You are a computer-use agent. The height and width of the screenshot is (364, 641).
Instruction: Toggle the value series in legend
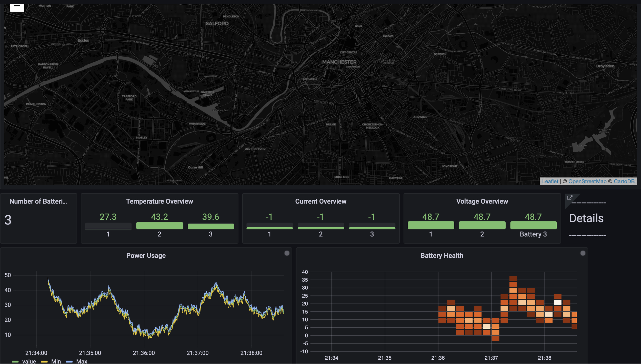click(x=29, y=361)
